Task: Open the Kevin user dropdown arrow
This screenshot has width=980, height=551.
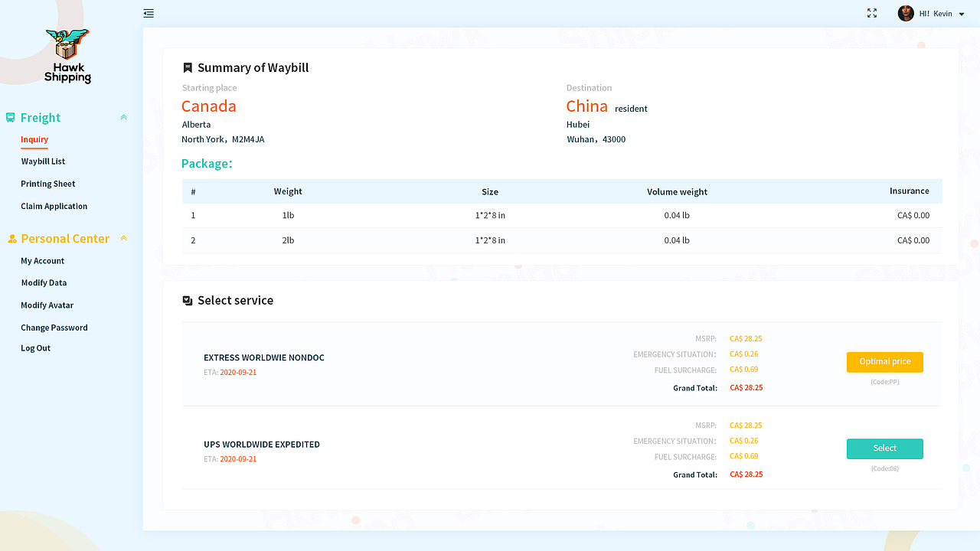Action: (x=962, y=14)
